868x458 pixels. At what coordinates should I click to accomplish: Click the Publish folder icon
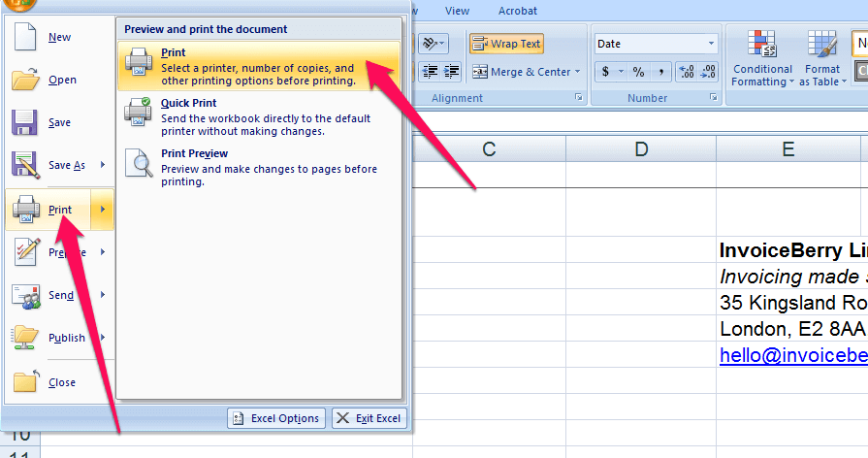(x=25, y=338)
